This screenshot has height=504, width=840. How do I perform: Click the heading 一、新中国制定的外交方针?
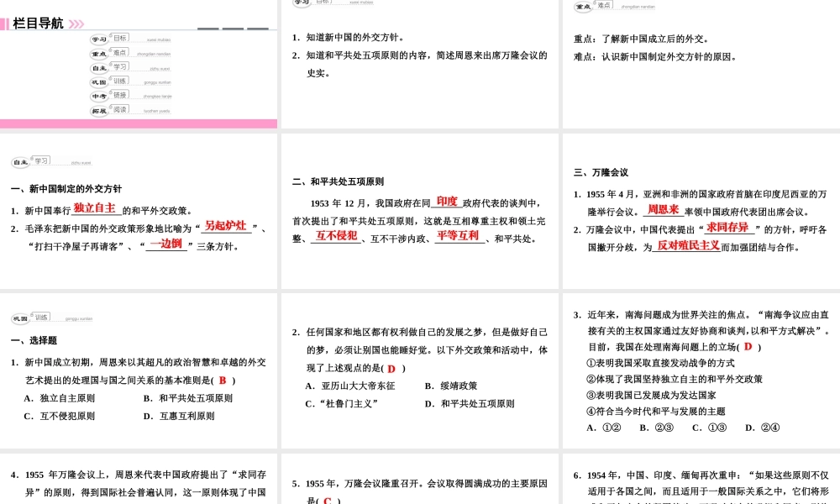click(66, 188)
